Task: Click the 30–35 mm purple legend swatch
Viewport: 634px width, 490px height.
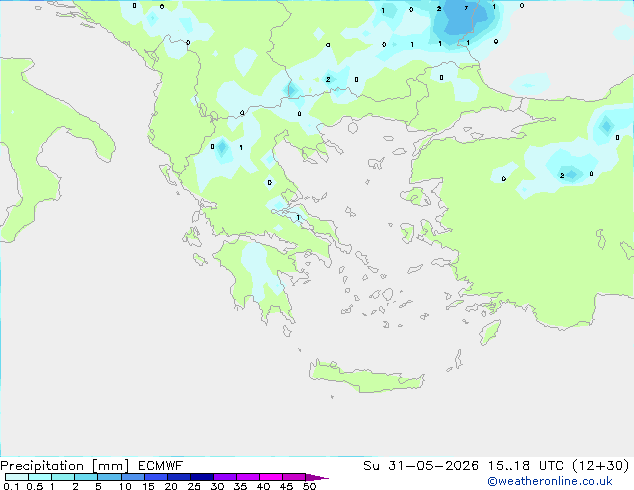Action: click(x=225, y=477)
